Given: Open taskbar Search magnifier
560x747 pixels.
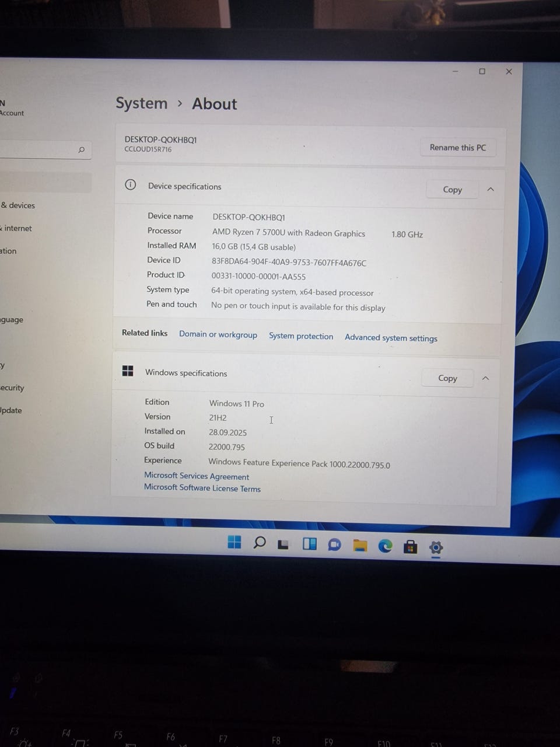Looking at the screenshot, I should 260,543.
